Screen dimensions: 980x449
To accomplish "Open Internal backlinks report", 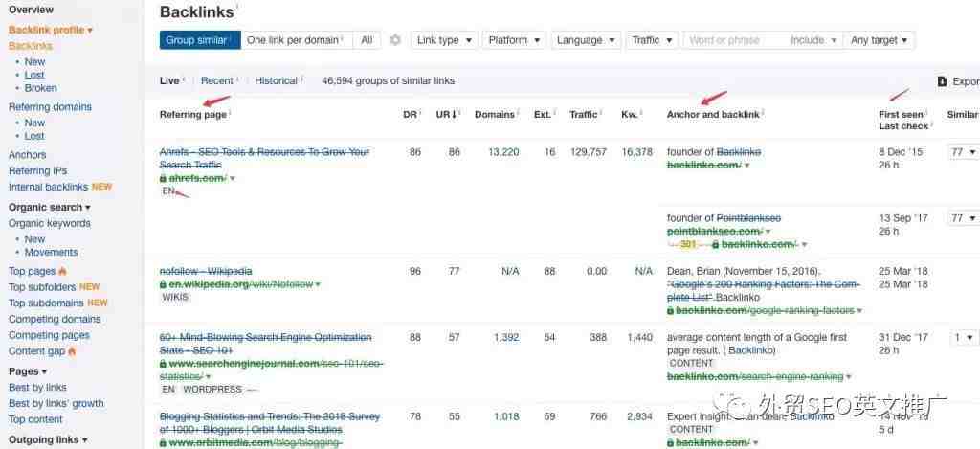I will click(x=48, y=187).
